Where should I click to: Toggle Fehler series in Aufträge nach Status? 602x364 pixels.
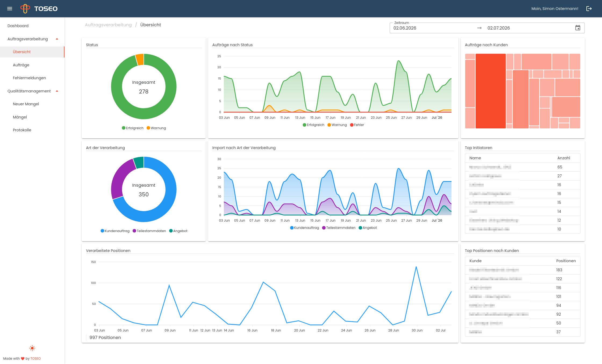[x=357, y=125]
